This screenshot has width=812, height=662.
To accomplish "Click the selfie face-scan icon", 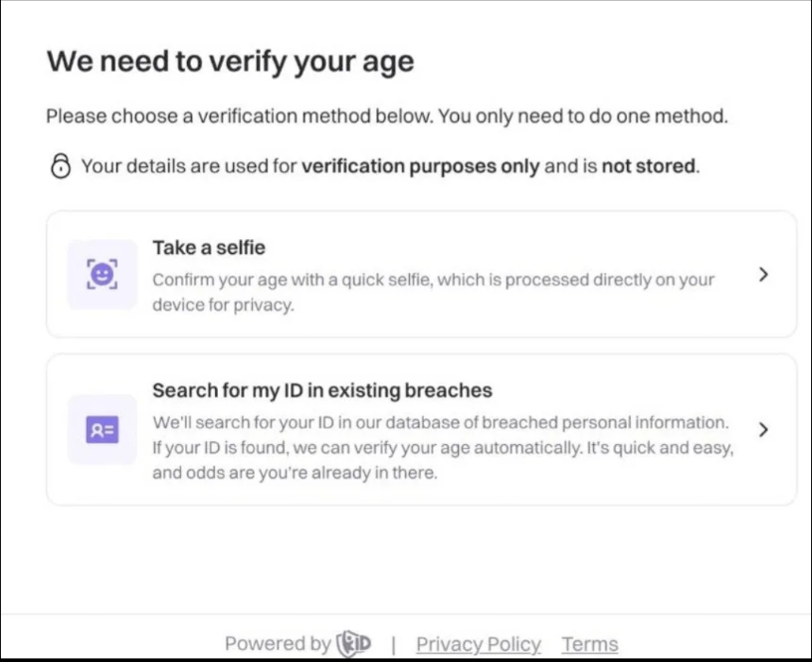I will tap(101, 274).
